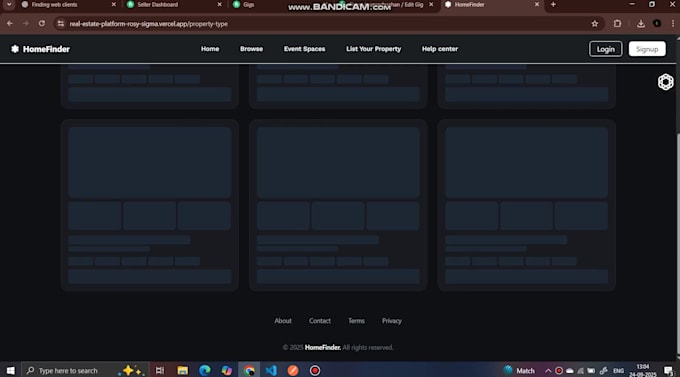The height and width of the screenshot is (377, 680).
Task: Select the HomeFinder browser tab
Action: tap(469, 5)
